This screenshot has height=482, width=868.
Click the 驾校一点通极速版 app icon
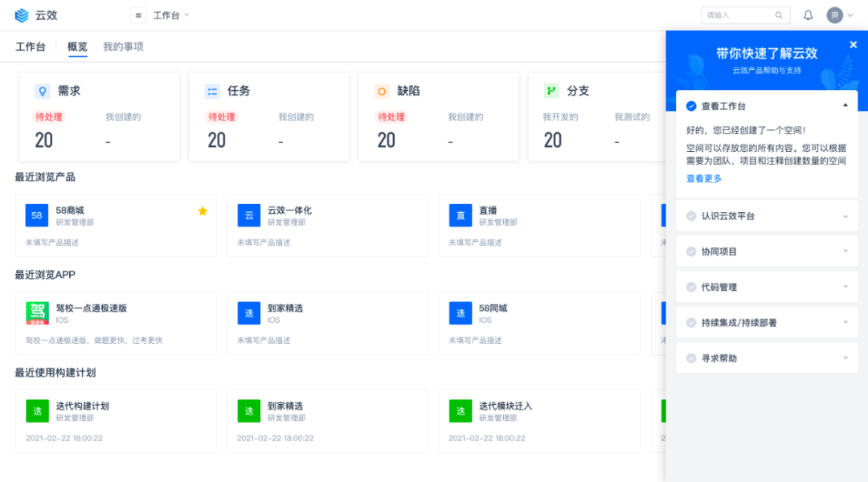click(x=37, y=313)
